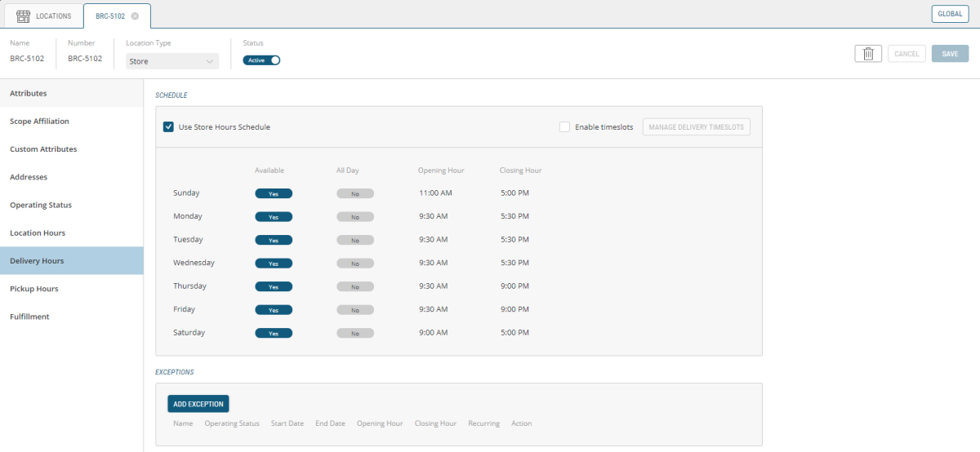Click the Locations store icon
This screenshot has height=452, width=980.
[x=23, y=16]
